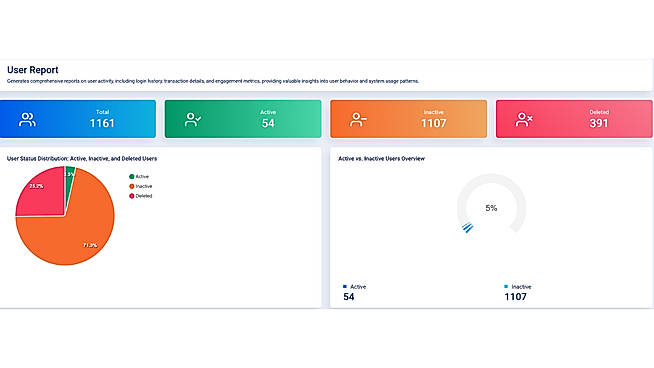Click the User Report heading

click(33, 70)
